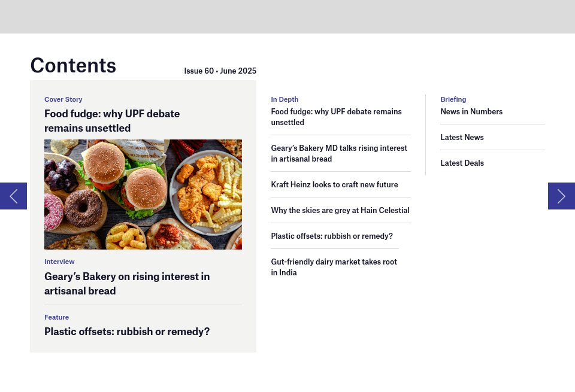The height and width of the screenshot is (392, 575).
Task: Open Plastic offsets story from In Depth list
Action: pos(332,236)
